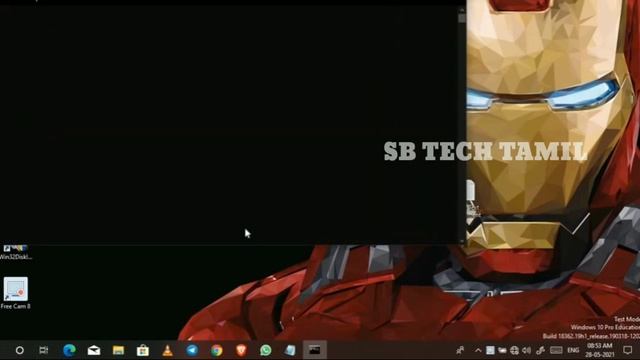The height and width of the screenshot is (360, 640).
Task: Click console window vertical scrollbar thumb
Action: click(462, 18)
